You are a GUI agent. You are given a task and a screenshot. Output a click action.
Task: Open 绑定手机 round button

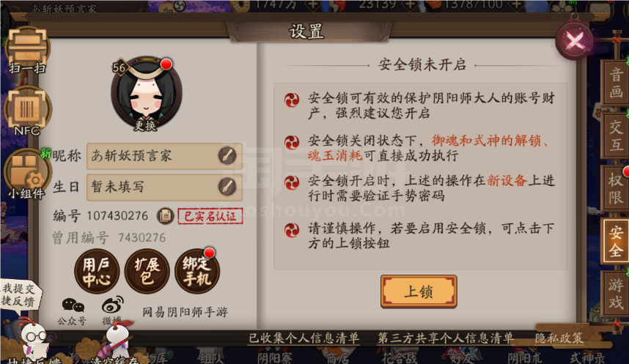197,272
